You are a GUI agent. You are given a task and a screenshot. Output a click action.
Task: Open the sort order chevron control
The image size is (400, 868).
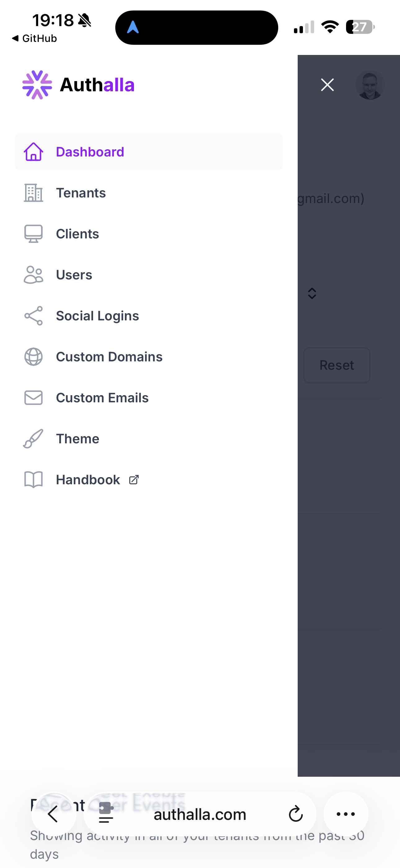tap(312, 293)
